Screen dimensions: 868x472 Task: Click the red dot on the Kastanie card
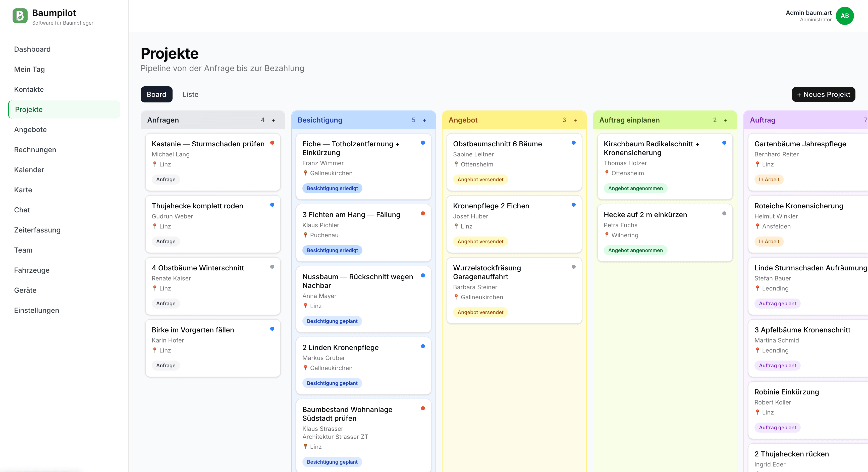272,143
